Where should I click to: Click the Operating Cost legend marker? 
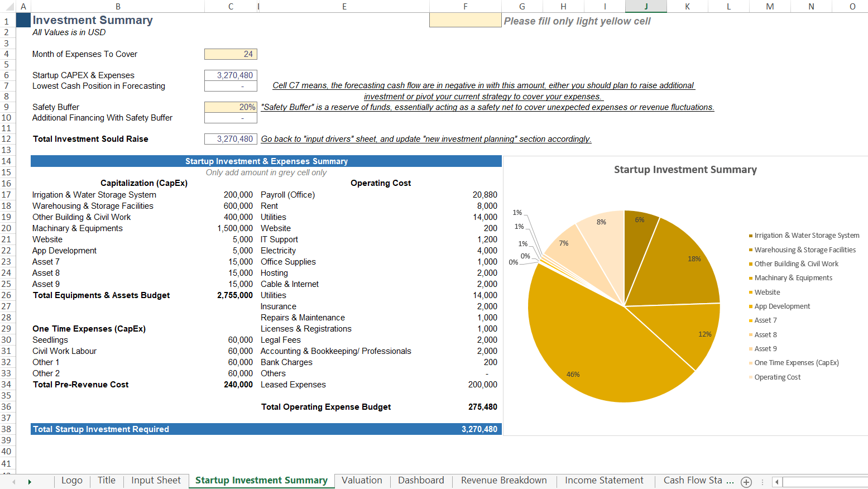click(750, 377)
